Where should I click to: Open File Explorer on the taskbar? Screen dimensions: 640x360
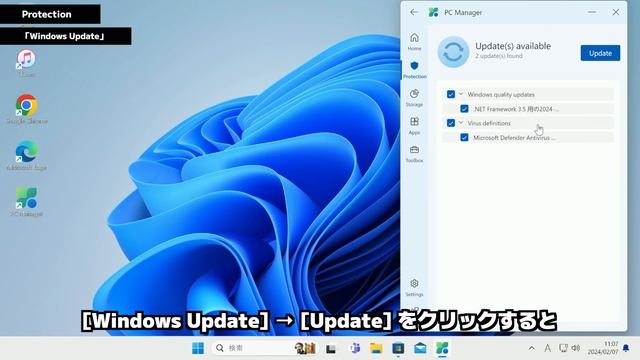tap(376, 348)
